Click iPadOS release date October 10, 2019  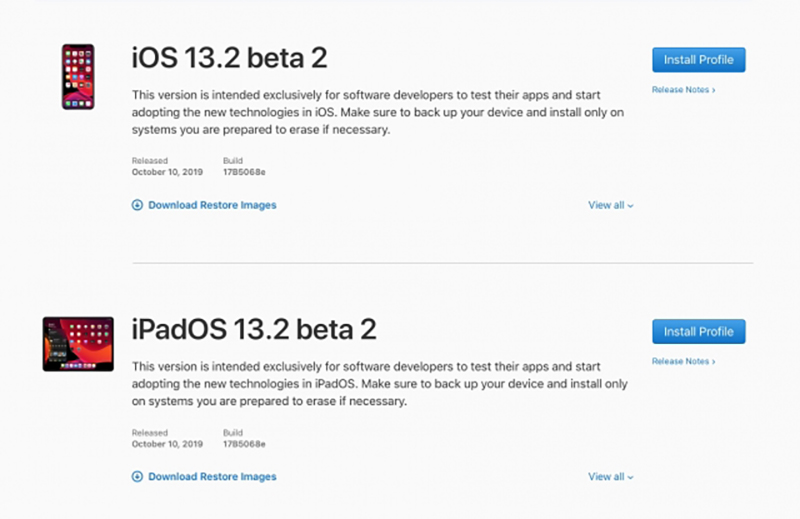[x=167, y=443]
